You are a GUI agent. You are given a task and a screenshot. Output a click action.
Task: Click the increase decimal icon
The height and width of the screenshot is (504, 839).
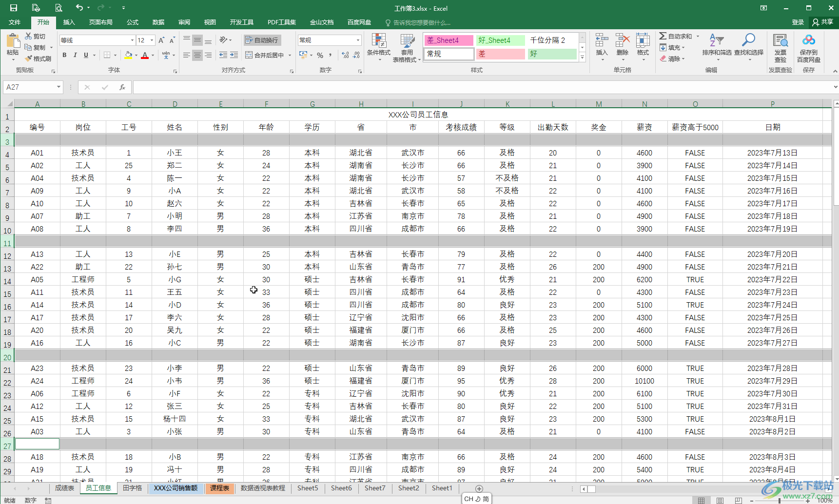pos(346,55)
